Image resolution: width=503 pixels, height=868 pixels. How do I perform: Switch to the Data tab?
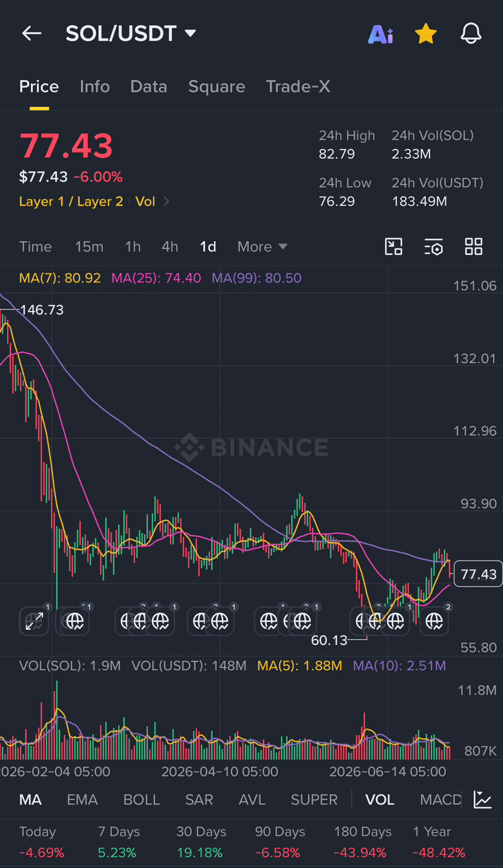[x=149, y=87]
